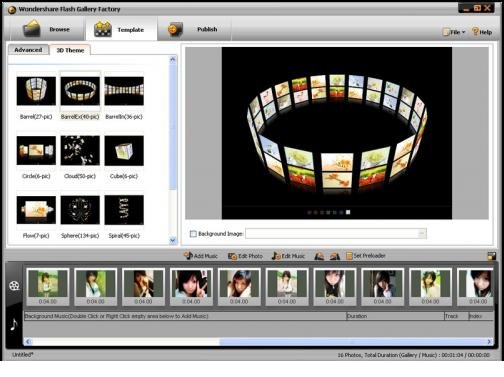Screen dimensions: 504x377
Task: Pick the Cube(6-pic) template thumbnail
Action: [124, 150]
